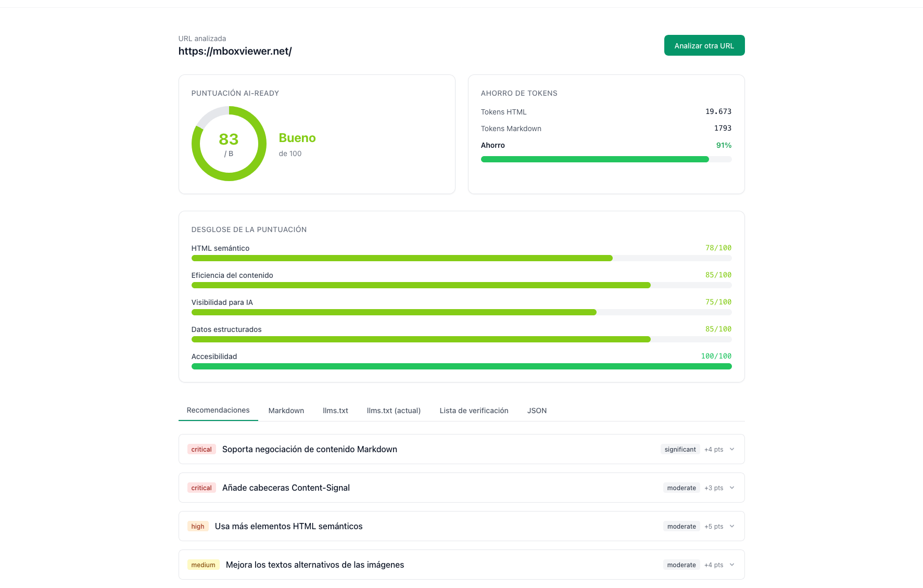Click the Ahorro 91% progress bar
The image size is (923, 588).
click(x=605, y=159)
